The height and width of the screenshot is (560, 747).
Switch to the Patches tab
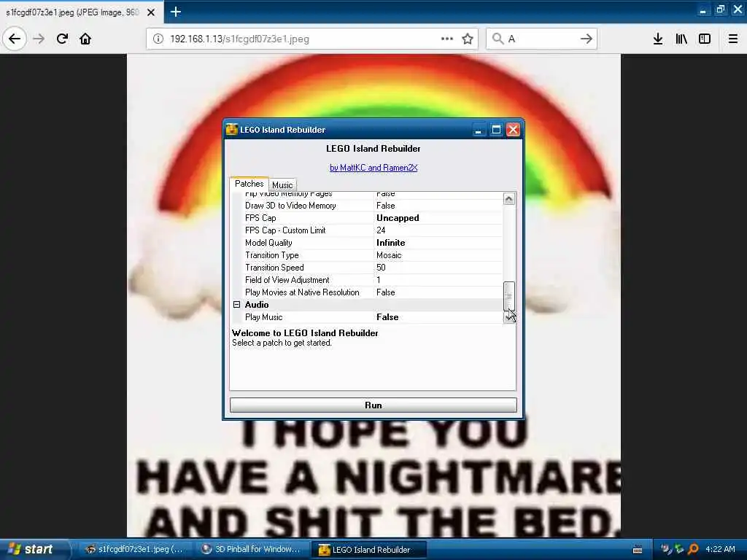coord(249,184)
